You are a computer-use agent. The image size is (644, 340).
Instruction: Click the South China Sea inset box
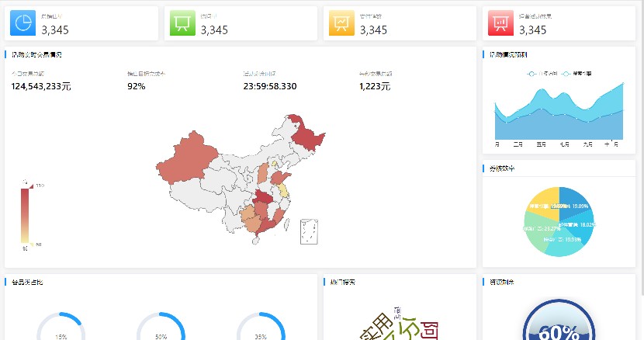pos(310,231)
